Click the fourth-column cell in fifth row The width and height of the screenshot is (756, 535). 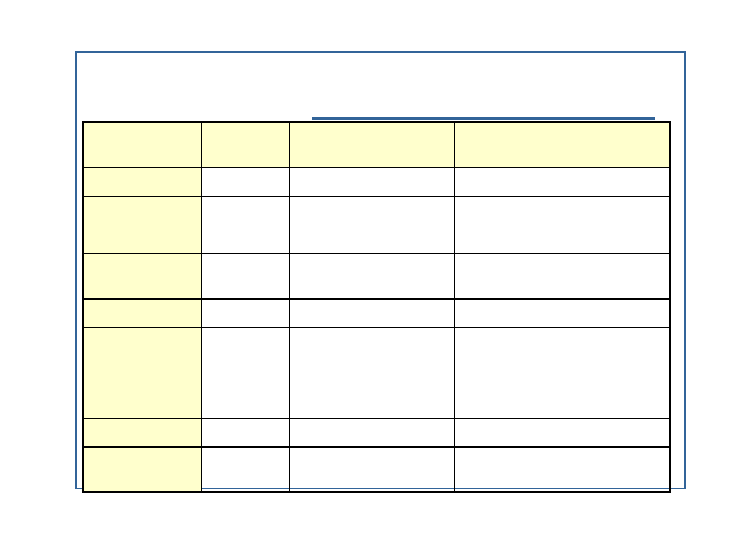(561, 276)
